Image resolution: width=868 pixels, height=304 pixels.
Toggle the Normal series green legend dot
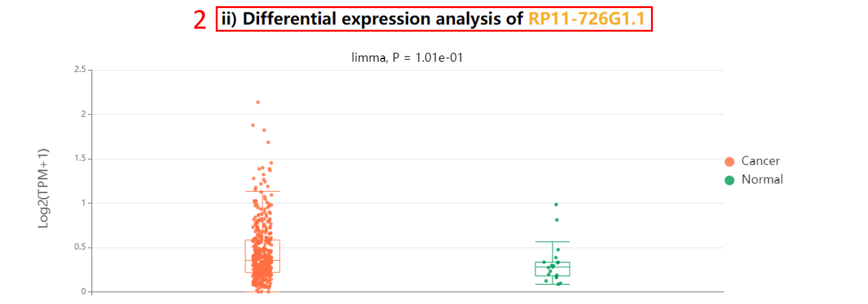click(730, 180)
